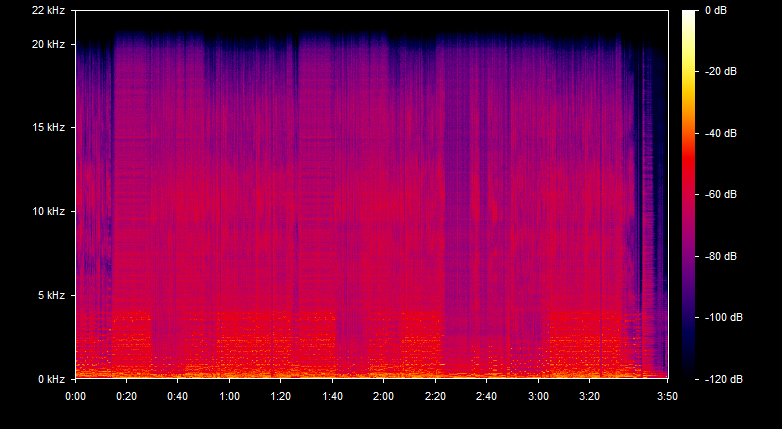Click the 1:40 time axis label
The height and width of the screenshot is (429, 782).
click(x=333, y=397)
